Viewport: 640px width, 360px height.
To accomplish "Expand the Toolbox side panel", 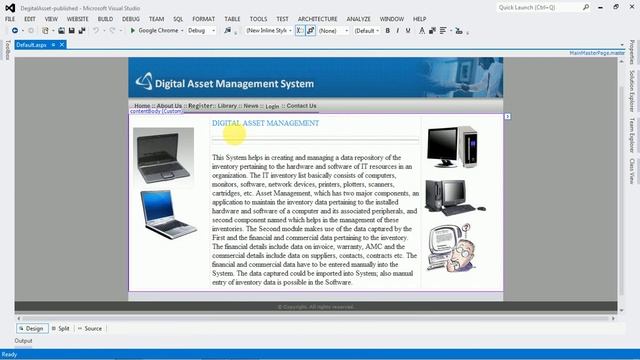I will point(7,50).
